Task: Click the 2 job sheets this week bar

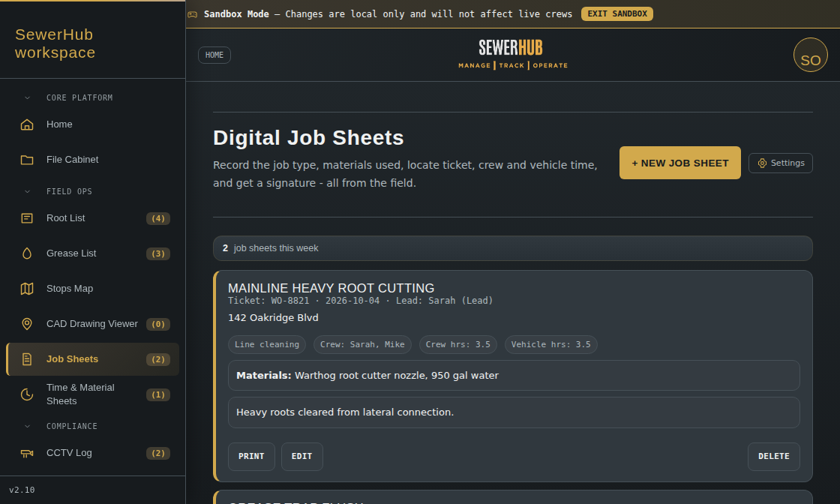Action: click(513, 248)
